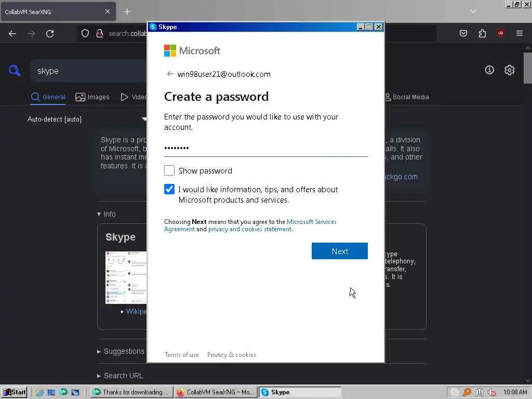Open a new Firefox tab with plus button
The width and height of the screenshot is (532, 399).
tap(127, 12)
